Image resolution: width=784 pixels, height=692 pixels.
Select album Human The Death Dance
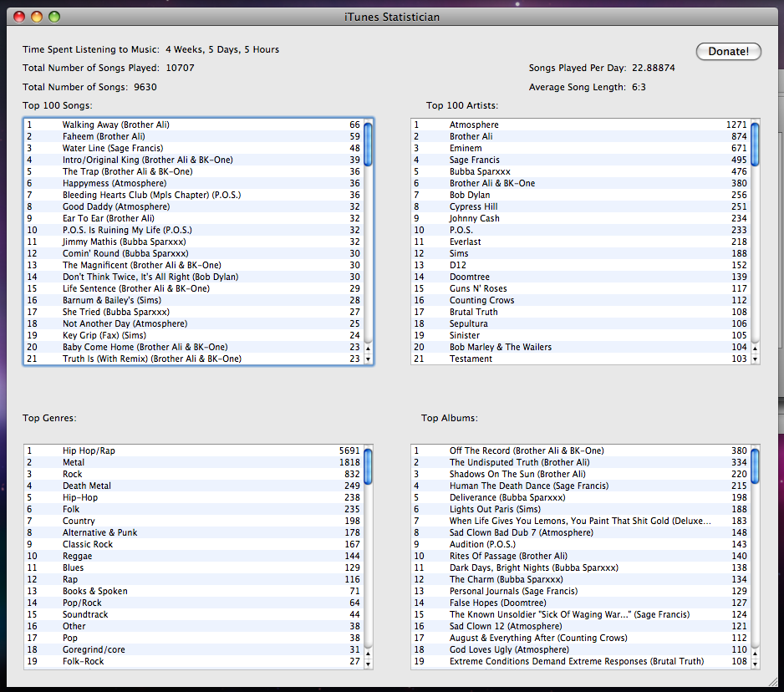pos(581,486)
